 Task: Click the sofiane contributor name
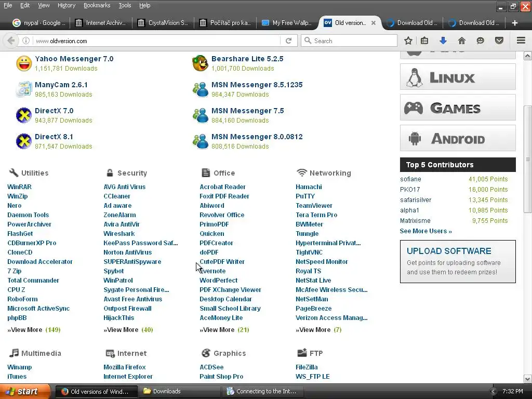point(410,179)
